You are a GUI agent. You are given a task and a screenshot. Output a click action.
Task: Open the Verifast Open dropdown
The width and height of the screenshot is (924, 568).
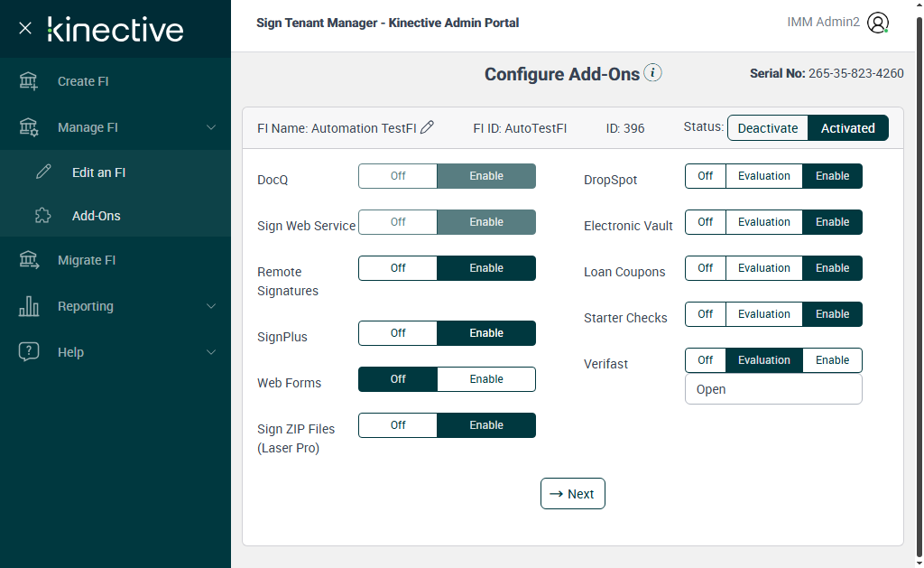[773, 389]
